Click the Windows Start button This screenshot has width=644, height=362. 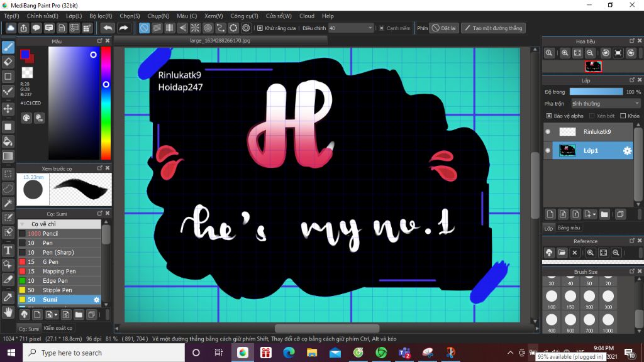pos(11,353)
